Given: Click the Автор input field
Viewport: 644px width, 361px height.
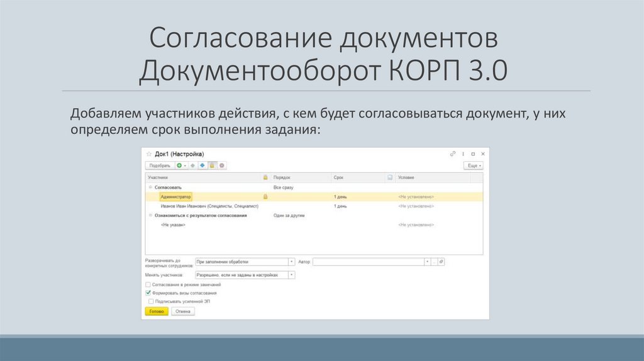Looking at the screenshot, I should coord(368,262).
